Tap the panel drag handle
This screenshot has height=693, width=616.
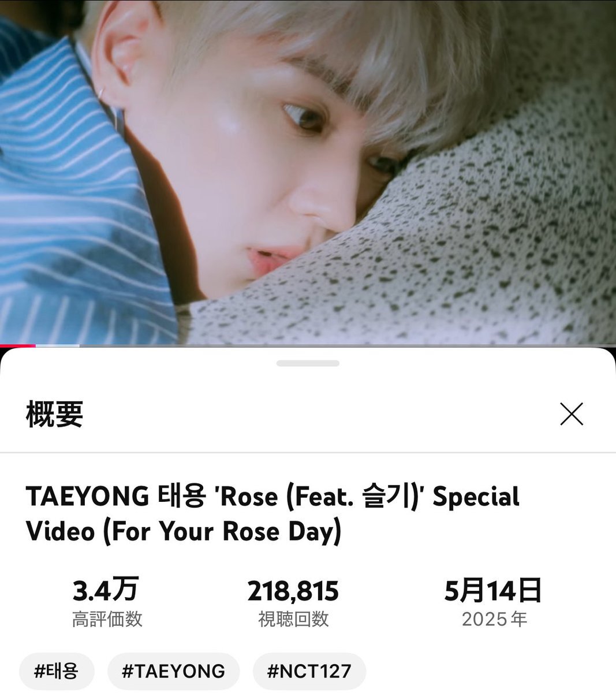[x=308, y=363]
